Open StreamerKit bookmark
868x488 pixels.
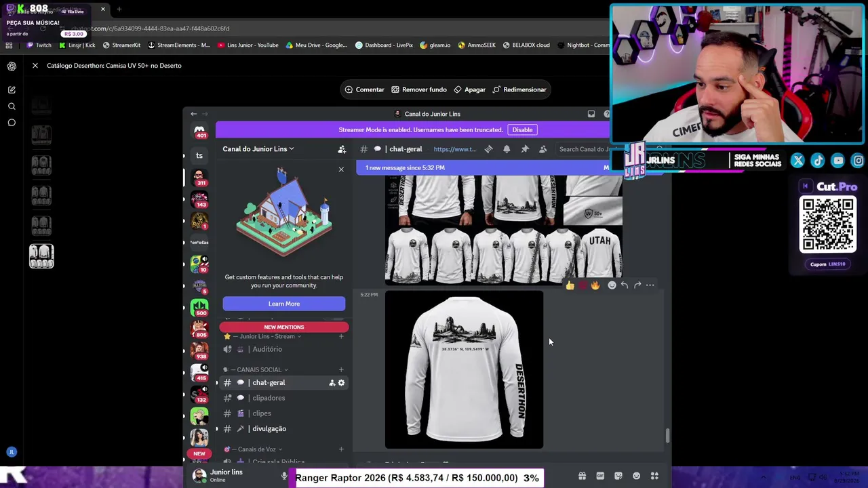tap(122, 45)
